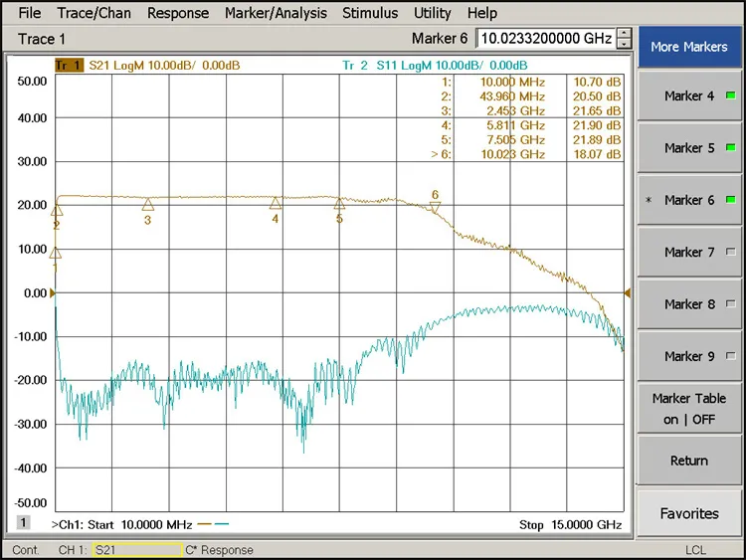Click the 18.07 dB marker 6 value

[597, 154]
